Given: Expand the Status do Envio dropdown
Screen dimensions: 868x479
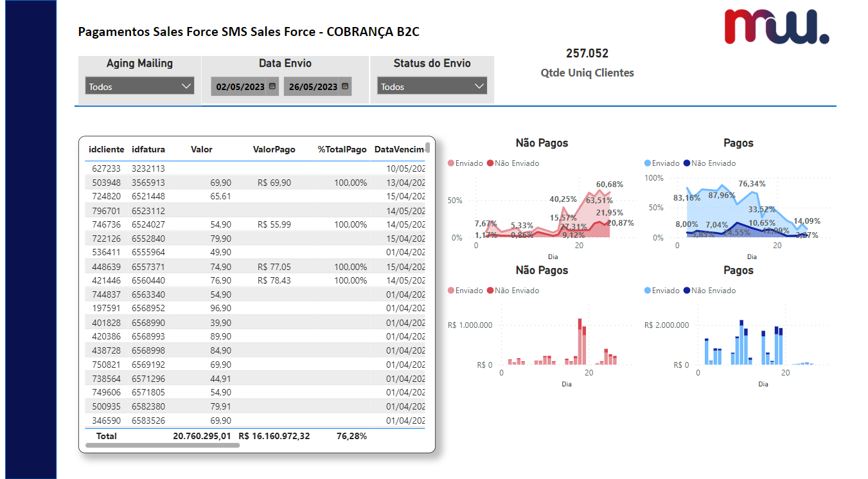Looking at the screenshot, I should pos(432,86).
